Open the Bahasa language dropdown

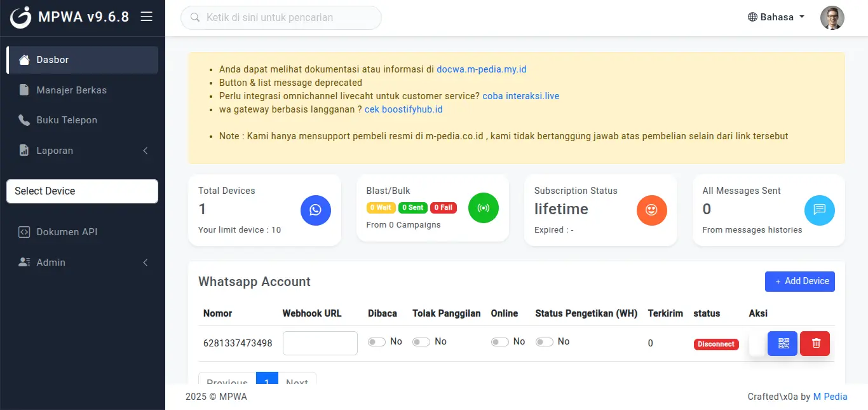pyautogui.click(x=775, y=17)
